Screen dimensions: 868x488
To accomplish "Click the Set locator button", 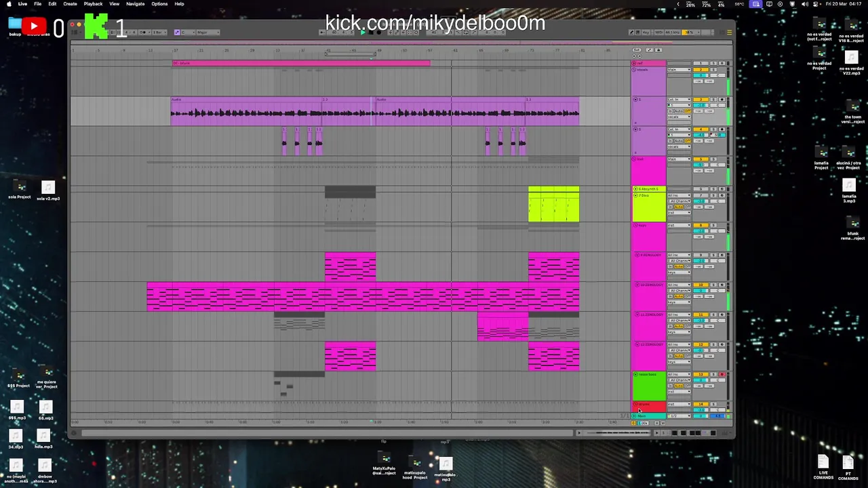I will pyautogui.click(x=637, y=50).
